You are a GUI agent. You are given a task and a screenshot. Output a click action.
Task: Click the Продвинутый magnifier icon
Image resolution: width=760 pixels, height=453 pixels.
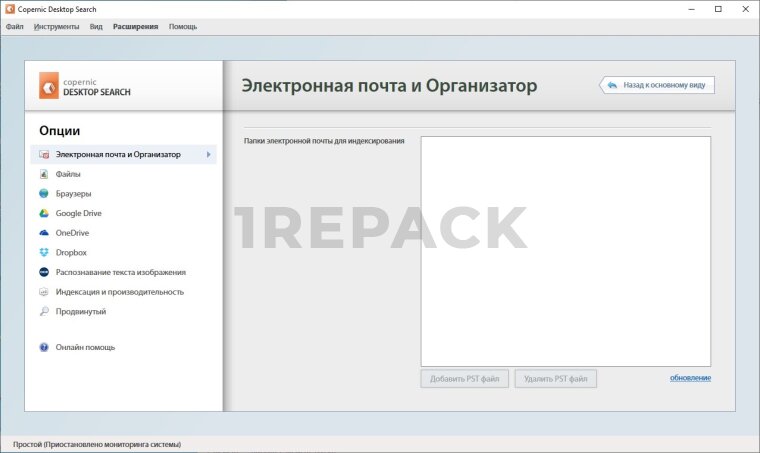coord(44,312)
